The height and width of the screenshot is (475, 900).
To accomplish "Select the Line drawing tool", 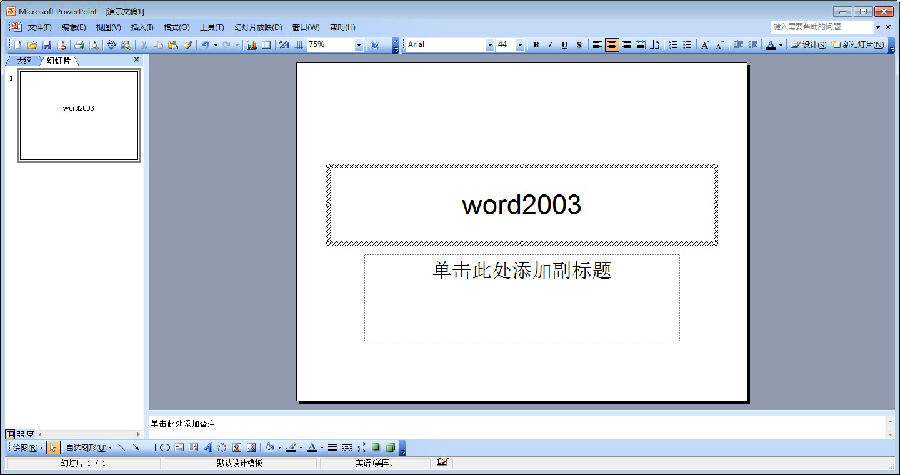I will click(121, 447).
